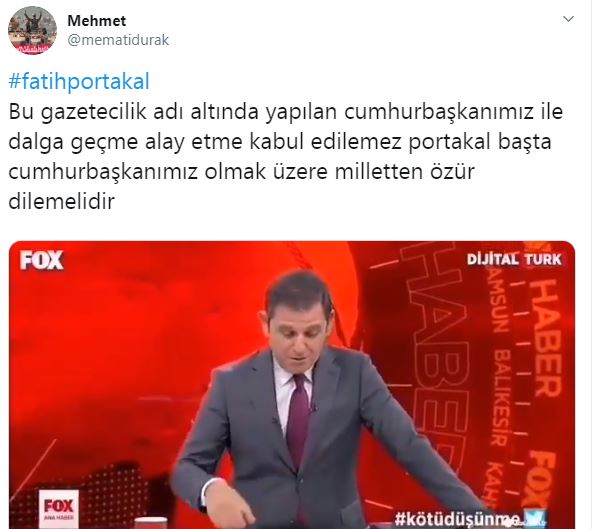This screenshot has height=529, width=596.
Task: Click the word dilemelidir in the tweet
Action: click(61, 201)
